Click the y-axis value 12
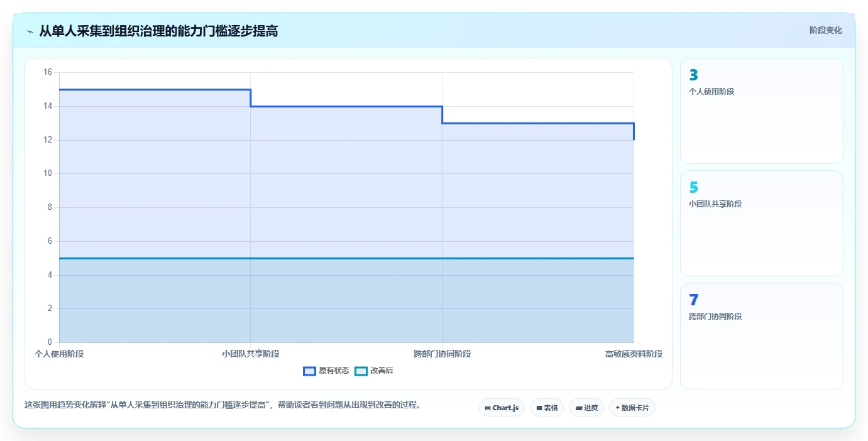The image size is (868, 441). tap(48, 140)
